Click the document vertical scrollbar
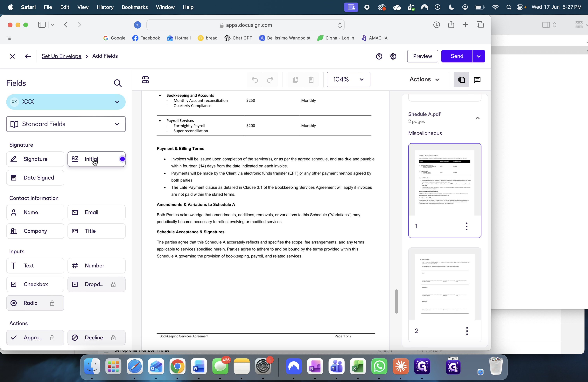 tap(396, 302)
